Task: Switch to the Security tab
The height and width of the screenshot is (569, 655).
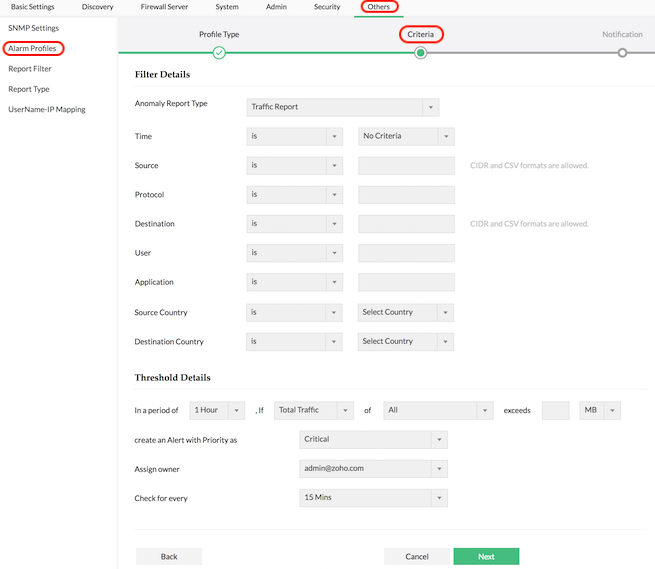Action: coord(327,7)
